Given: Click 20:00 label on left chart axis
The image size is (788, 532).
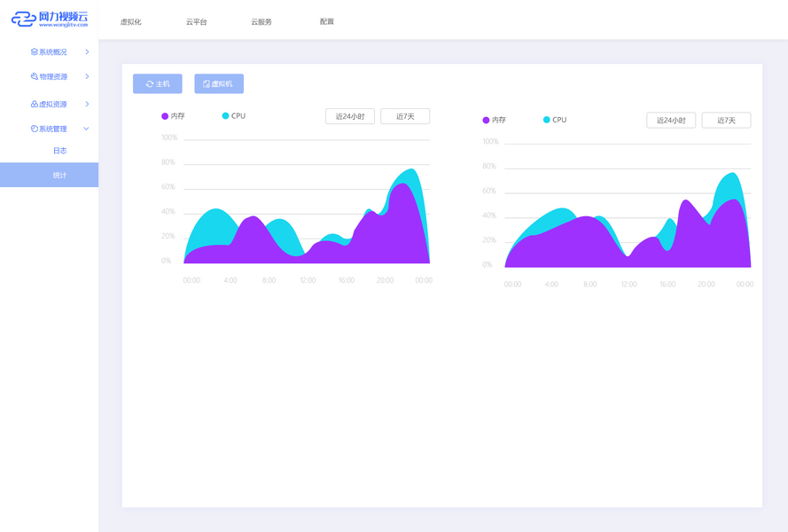Looking at the screenshot, I should (x=385, y=280).
